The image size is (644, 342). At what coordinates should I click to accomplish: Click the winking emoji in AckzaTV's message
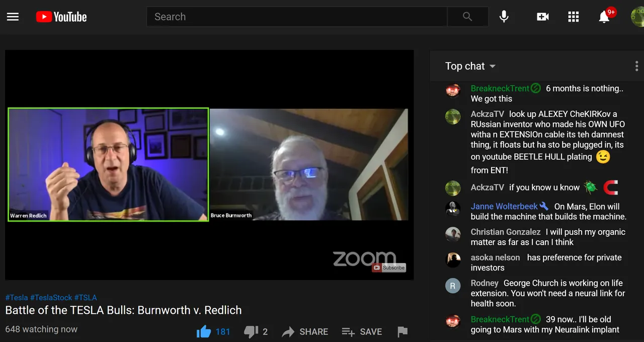point(603,157)
